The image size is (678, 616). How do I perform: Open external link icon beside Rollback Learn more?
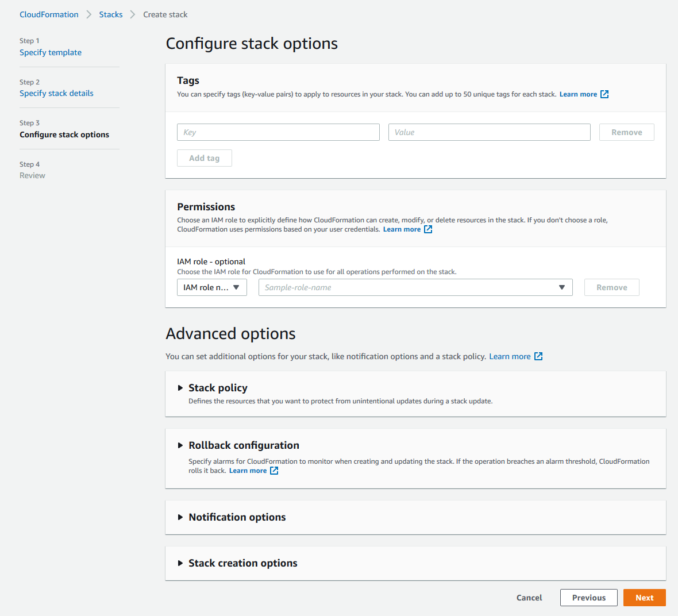click(274, 471)
